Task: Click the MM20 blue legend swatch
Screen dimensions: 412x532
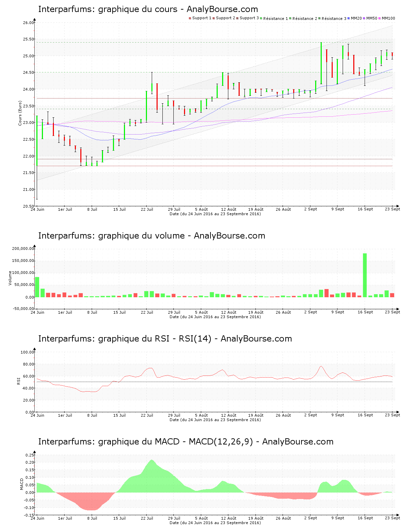Action: point(349,18)
